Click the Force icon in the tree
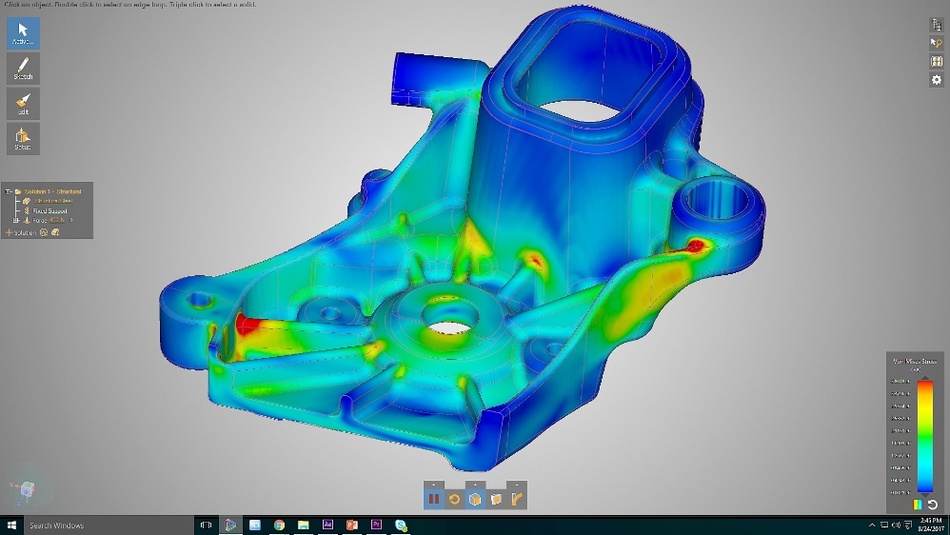 coord(27,221)
